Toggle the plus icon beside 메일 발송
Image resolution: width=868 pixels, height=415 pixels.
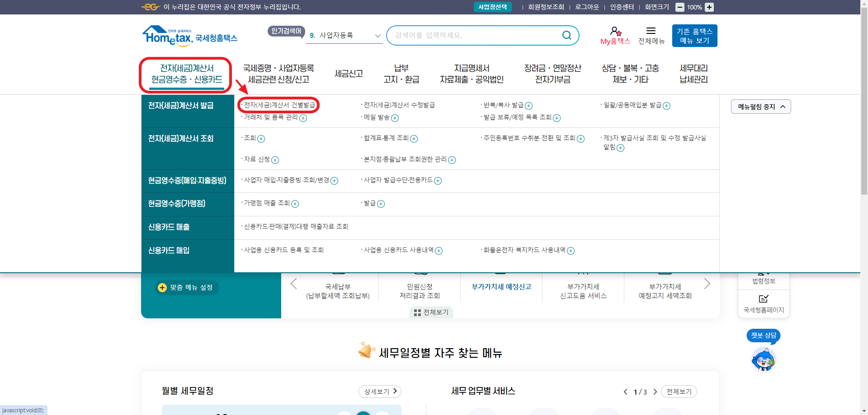pyautogui.click(x=396, y=118)
